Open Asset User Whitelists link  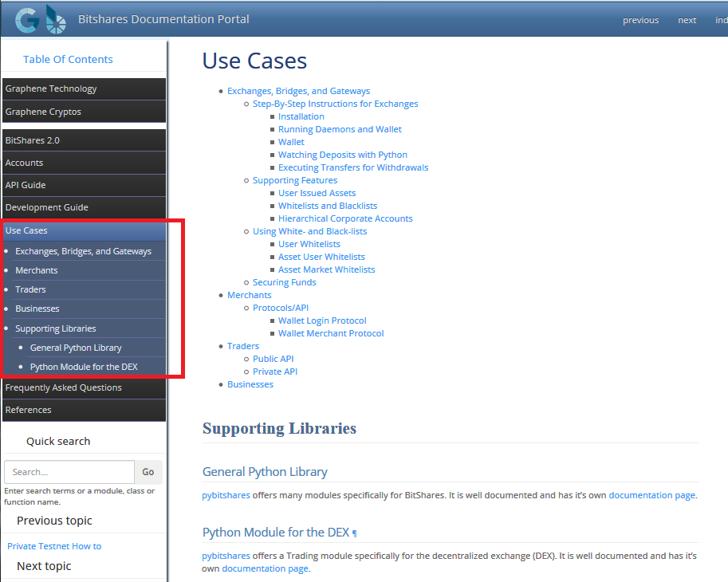click(x=322, y=257)
